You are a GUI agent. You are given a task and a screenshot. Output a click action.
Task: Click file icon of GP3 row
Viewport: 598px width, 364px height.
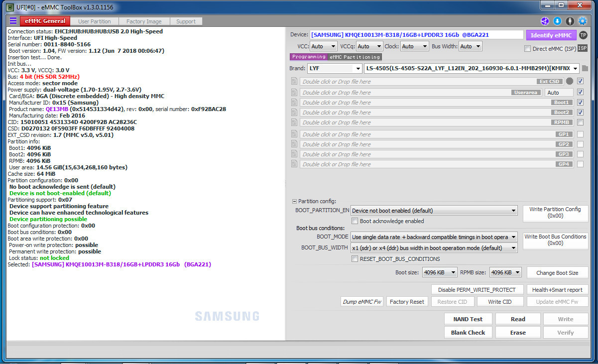click(x=293, y=154)
